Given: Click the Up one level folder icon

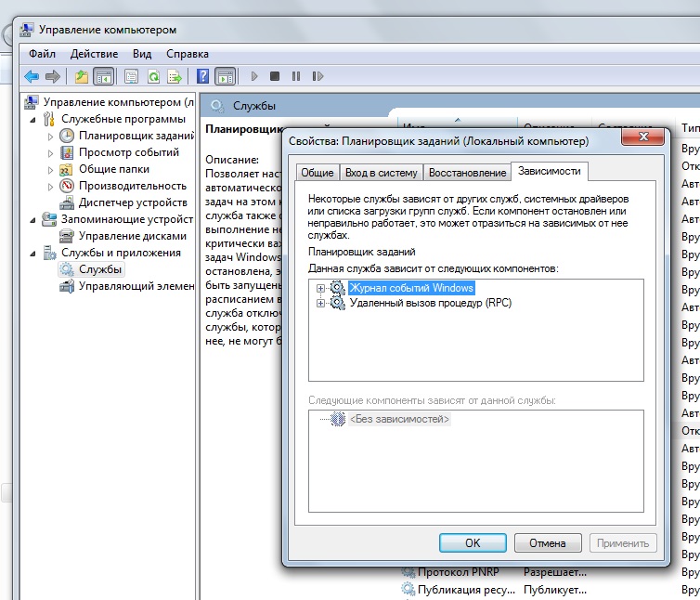Looking at the screenshot, I should pos(82,76).
